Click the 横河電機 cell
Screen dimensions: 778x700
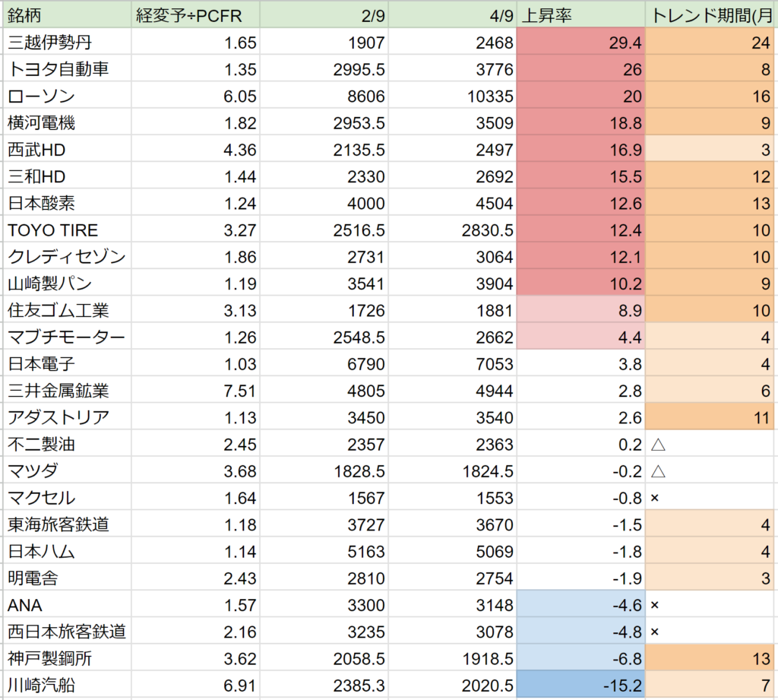[67, 122]
